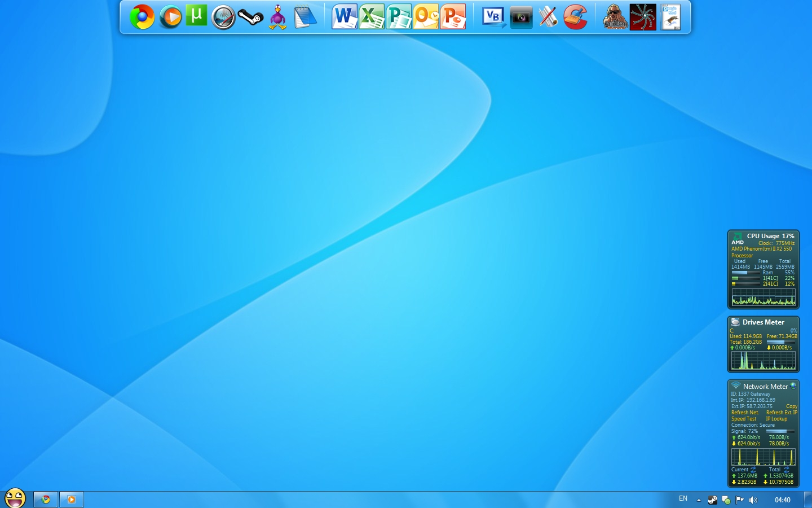The width and height of the screenshot is (812, 508).
Task: Launch Microsoft Outlook from the dock
Action: click(426, 17)
